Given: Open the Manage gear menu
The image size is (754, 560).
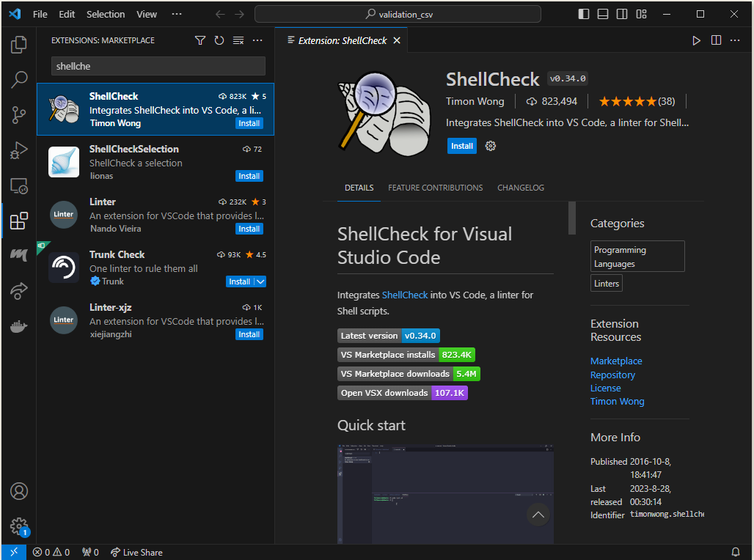Looking at the screenshot, I should coord(19,526).
